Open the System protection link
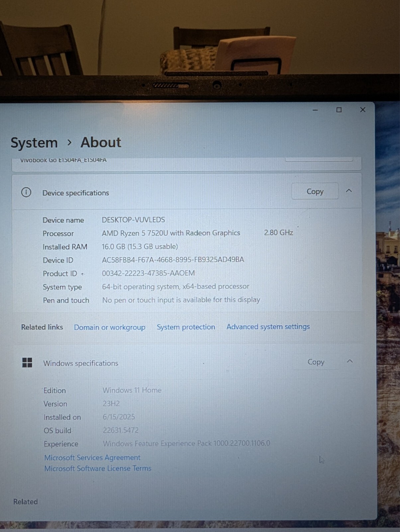Screen dimensions: 400x532 coord(186,327)
